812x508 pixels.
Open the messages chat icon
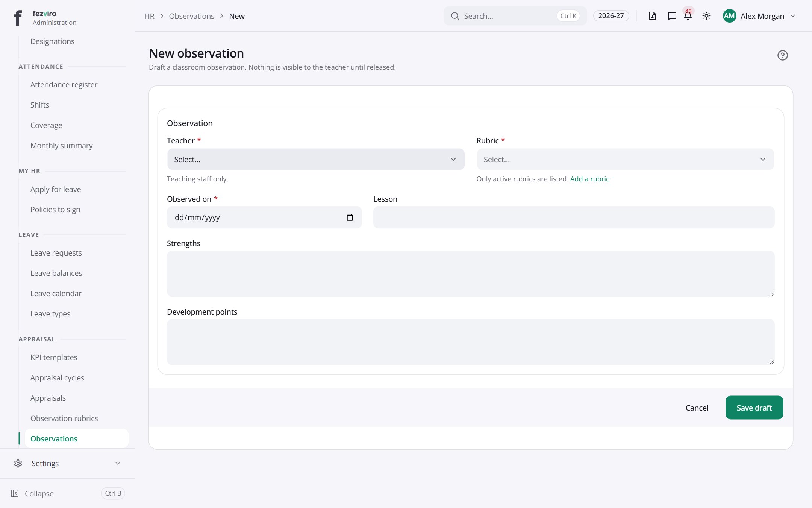pyautogui.click(x=672, y=16)
